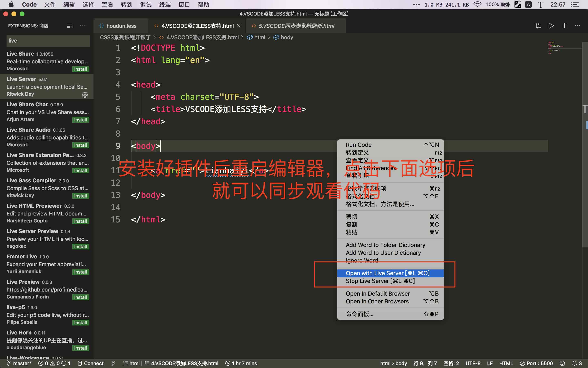
Task: Switch to houdun.less tab
Action: point(120,26)
